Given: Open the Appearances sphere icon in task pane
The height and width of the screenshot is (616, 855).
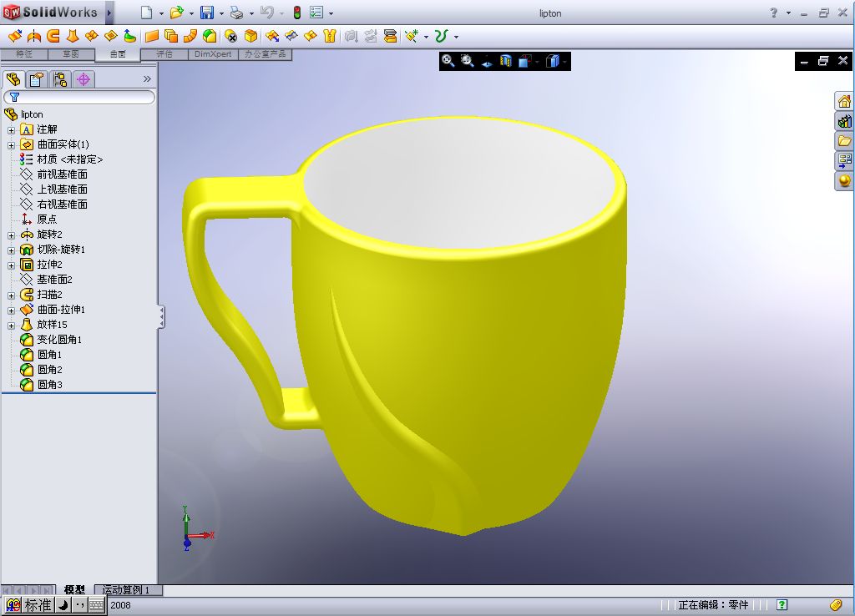Looking at the screenshot, I should coord(844,180).
